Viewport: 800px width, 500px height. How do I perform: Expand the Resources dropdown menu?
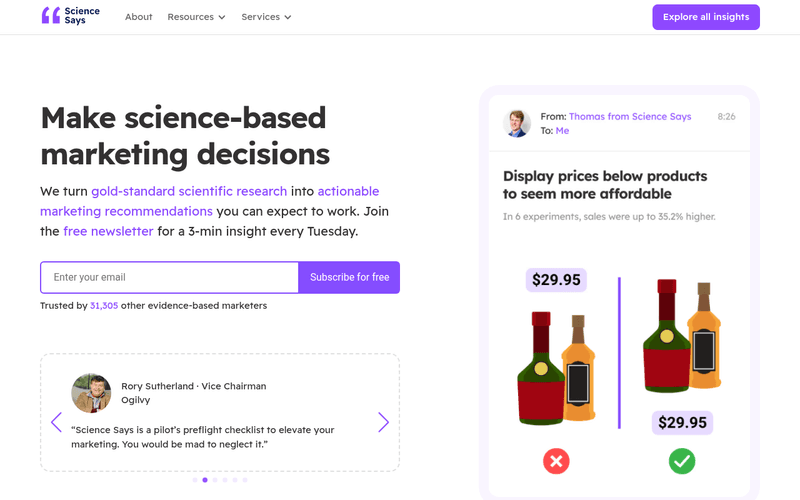[196, 17]
